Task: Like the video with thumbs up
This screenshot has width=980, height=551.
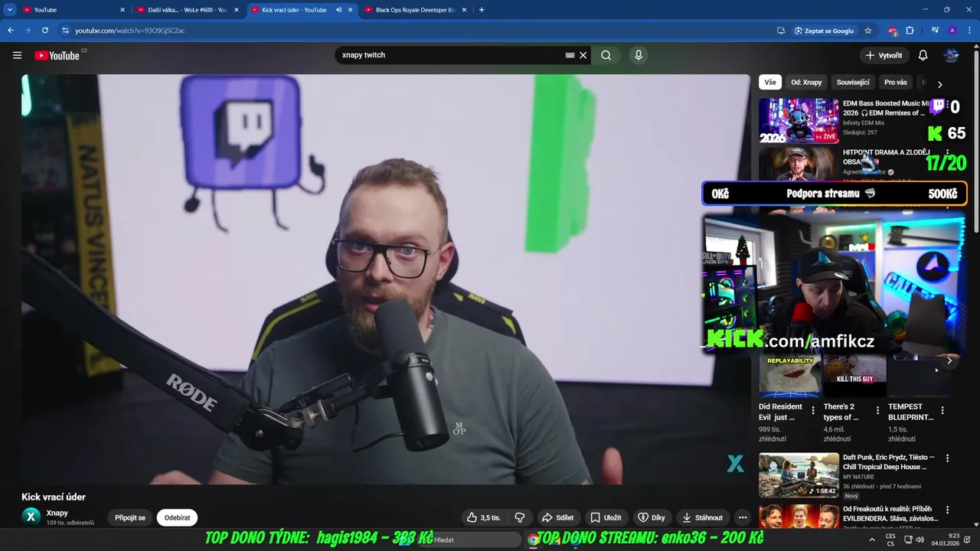Action: tap(484, 518)
